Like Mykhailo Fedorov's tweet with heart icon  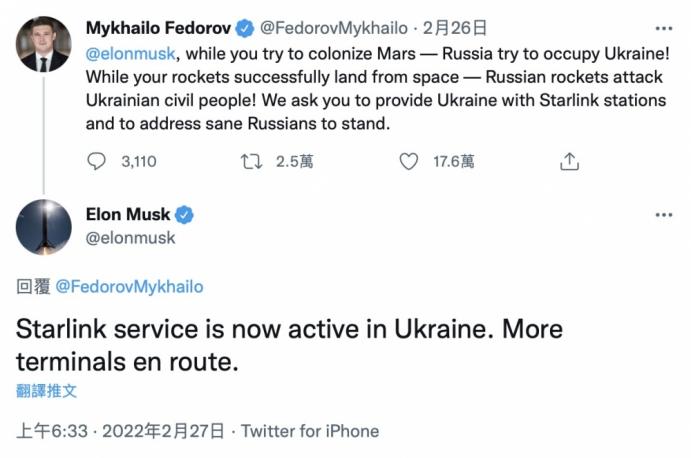[408, 161]
